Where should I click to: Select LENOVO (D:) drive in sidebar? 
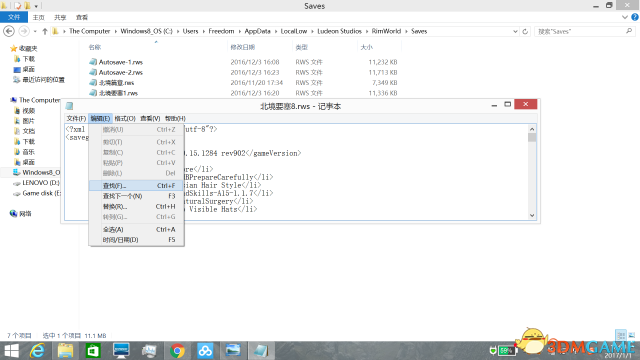click(36, 183)
